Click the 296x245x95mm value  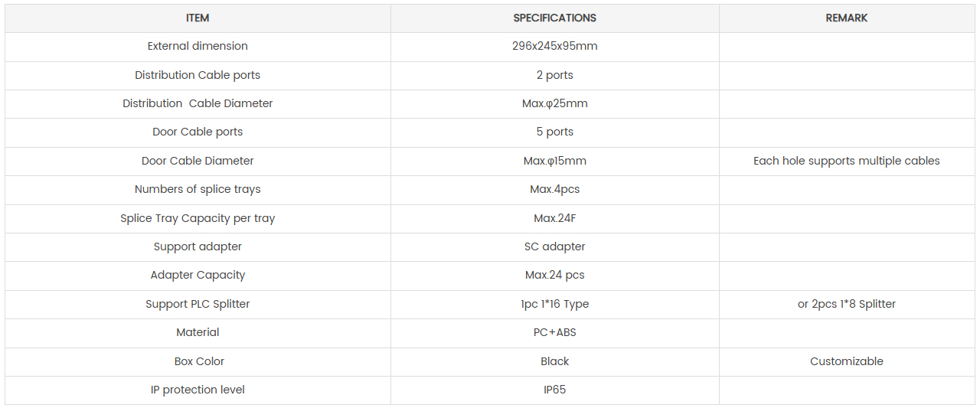tap(554, 46)
